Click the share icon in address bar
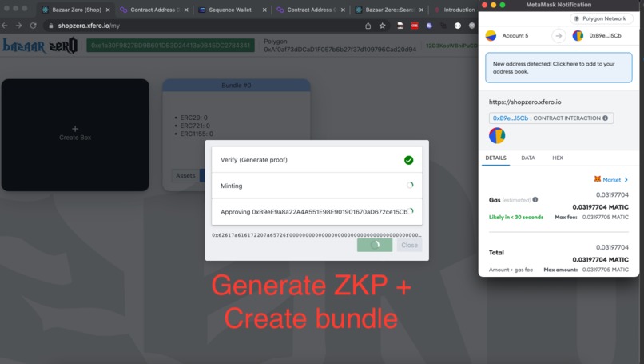Viewport: 644px width, 364px height. [368, 26]
